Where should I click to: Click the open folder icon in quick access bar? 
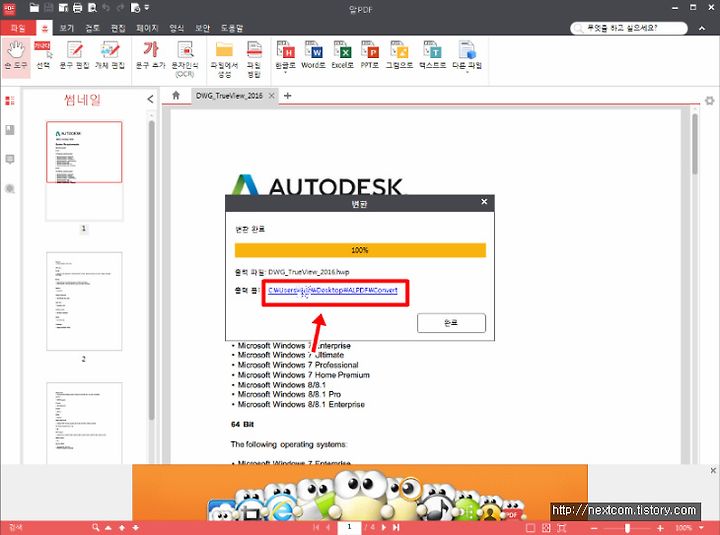[x=34, y=8]
